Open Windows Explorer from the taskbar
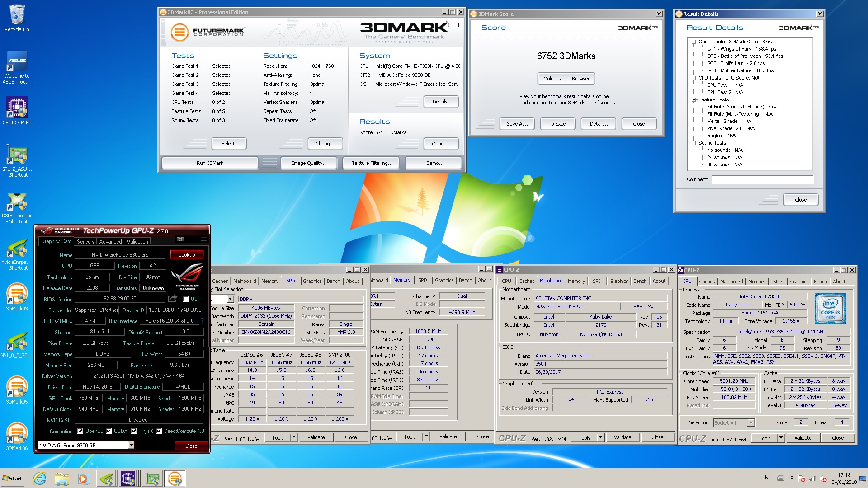868x488 pixels. pyautogui.click(x=62, y=479)
